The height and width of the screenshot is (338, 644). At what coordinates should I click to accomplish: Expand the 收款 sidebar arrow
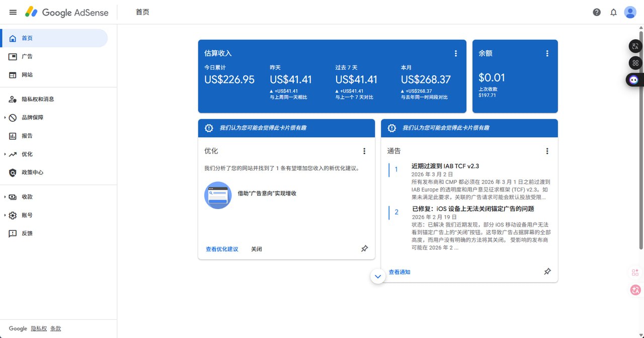tap(5, 197)
